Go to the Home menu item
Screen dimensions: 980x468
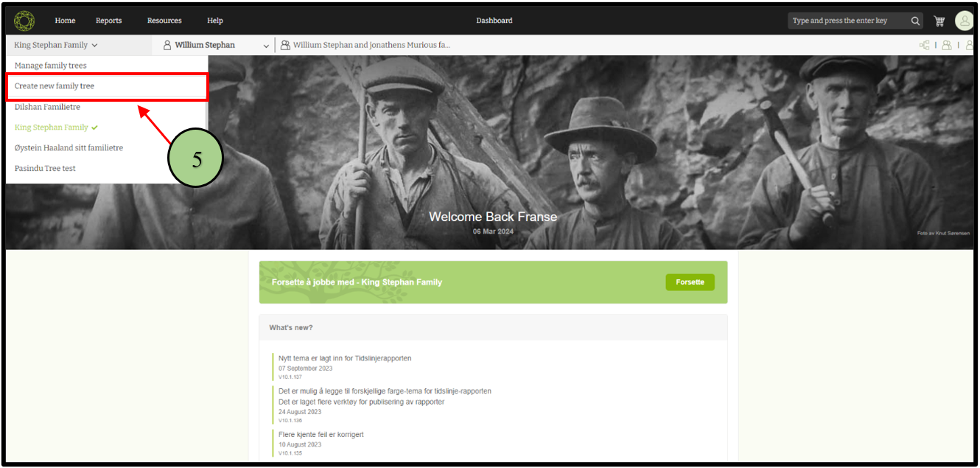tap(65, 21)
